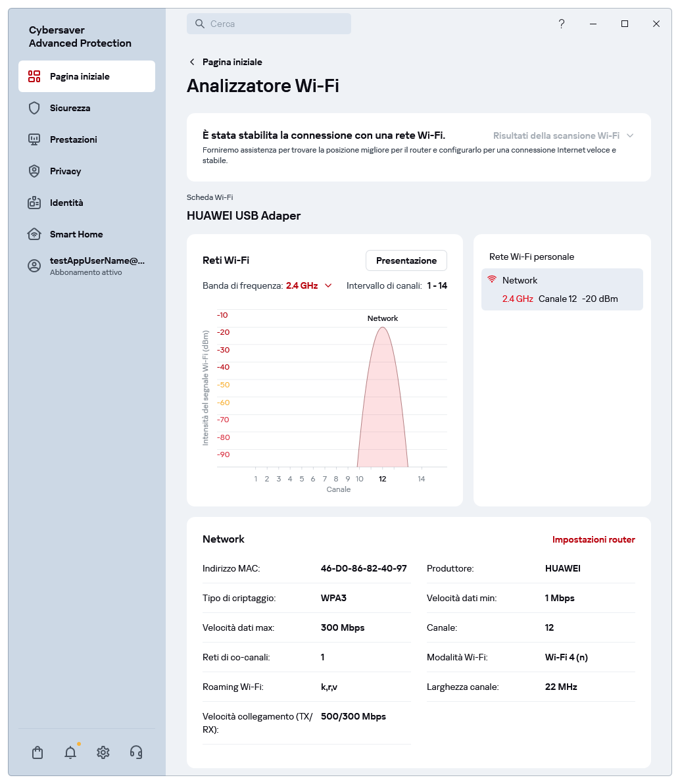Open the shopping bag store icon

(37, 752)
